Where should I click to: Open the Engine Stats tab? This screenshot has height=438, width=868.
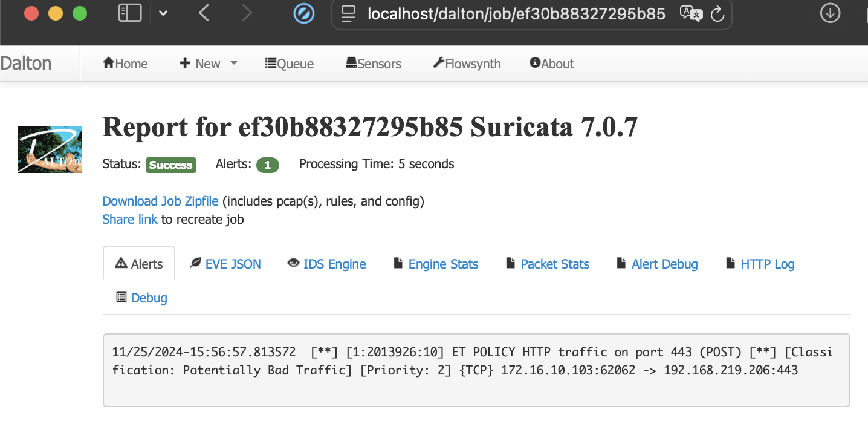tap(436, 264)
